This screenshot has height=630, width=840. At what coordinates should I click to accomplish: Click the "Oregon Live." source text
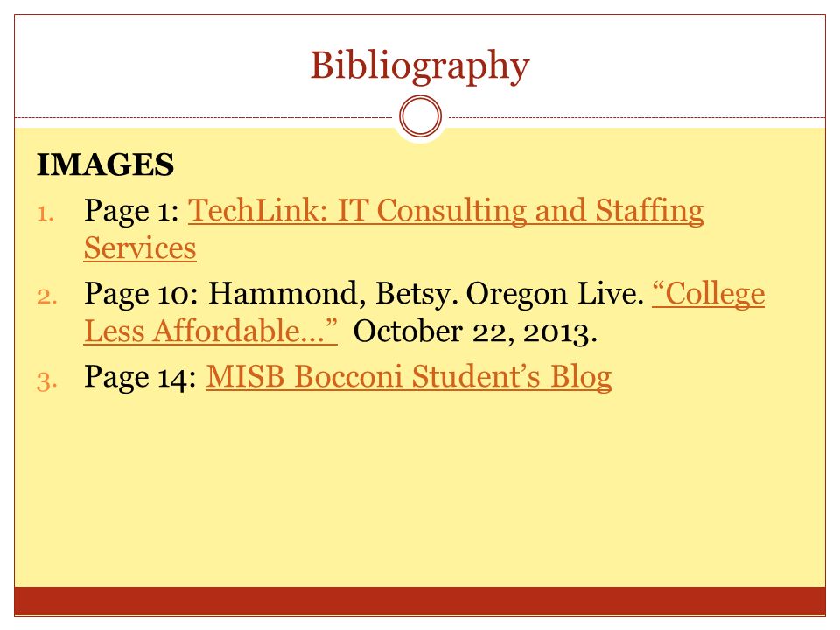pyautogui.click(x=555, y=294)
